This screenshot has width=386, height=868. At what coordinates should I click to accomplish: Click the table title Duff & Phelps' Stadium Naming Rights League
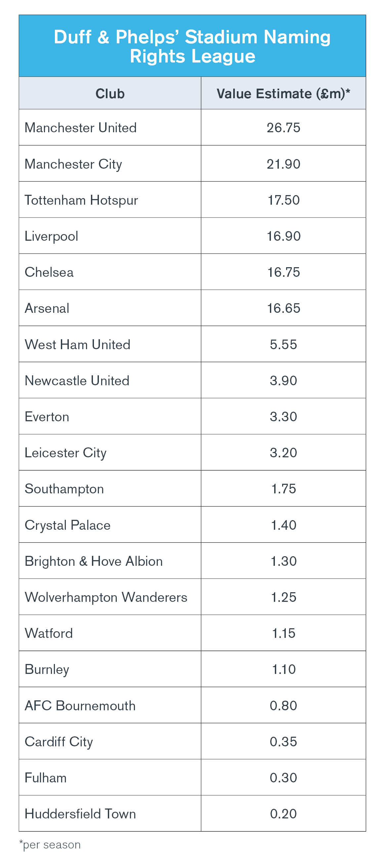click(192, 47)
